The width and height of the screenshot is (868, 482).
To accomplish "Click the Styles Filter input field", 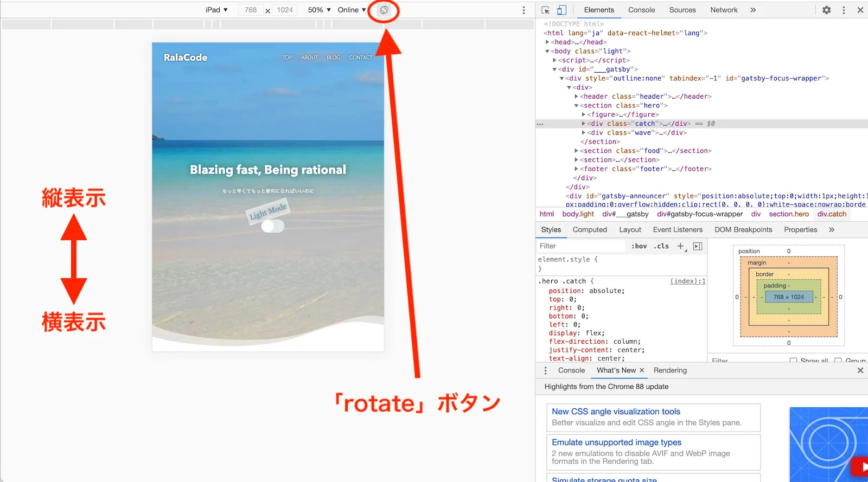I will coord(580,246).
